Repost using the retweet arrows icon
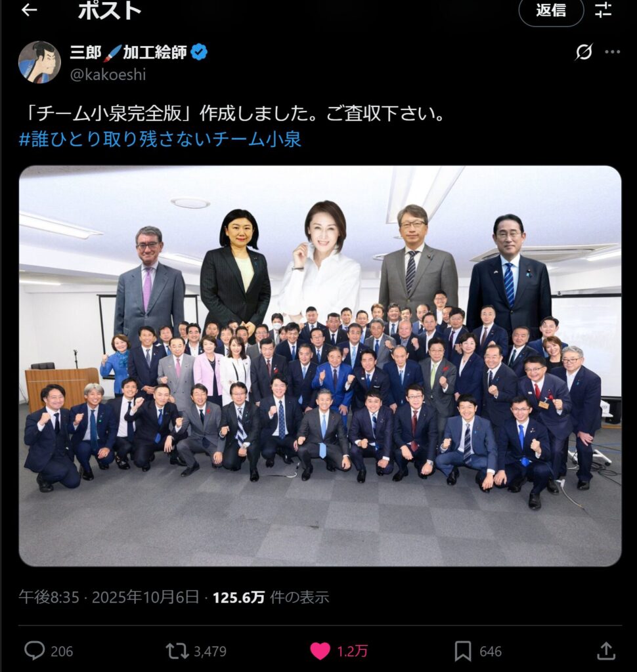The image size is (637, 672). click(177, 651)
